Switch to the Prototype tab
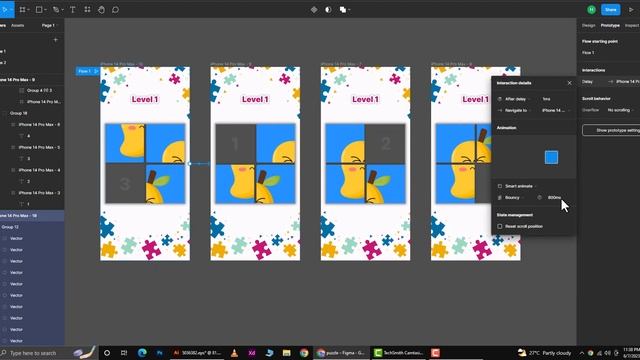Image resolution: width=640 pixels, height=360 pixels. (610, 25)
